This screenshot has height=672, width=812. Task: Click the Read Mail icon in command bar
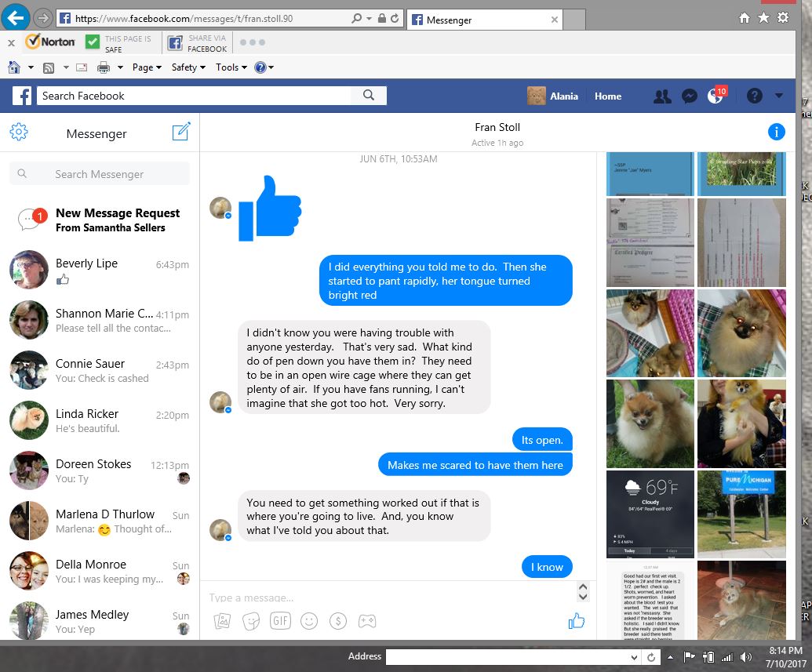(82, 67)
